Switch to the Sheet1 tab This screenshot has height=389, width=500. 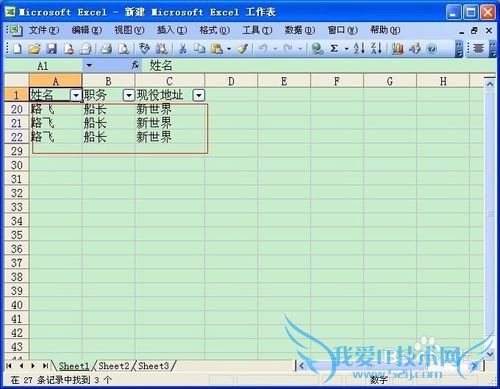tap(74, 366)
